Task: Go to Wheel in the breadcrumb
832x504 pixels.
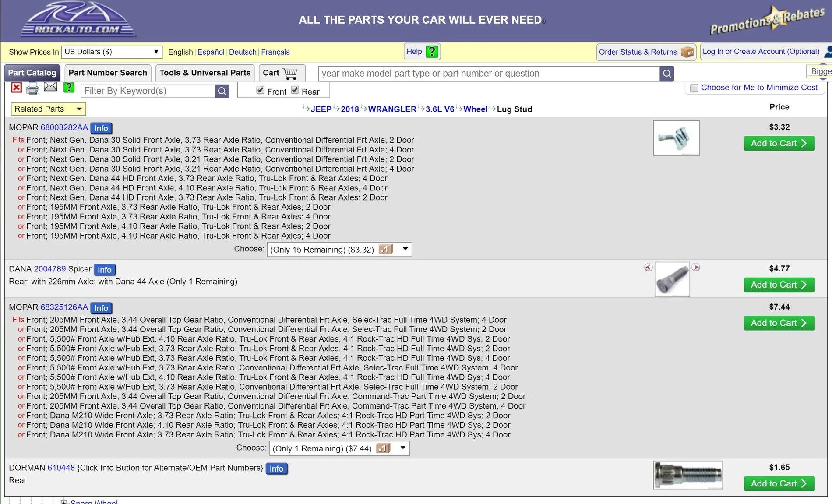Action: [x=475, y=109]
